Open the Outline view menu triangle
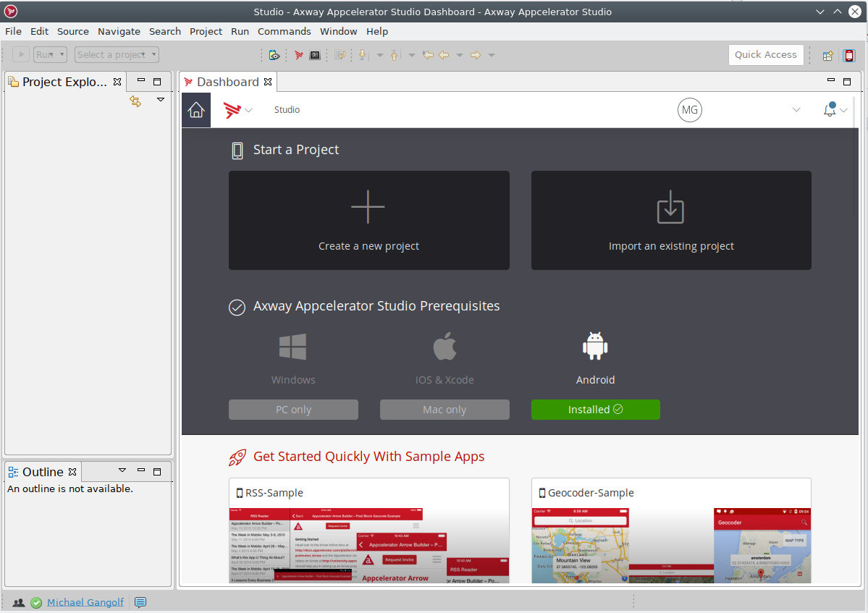The image size is (868, 613). pos(122,470)
